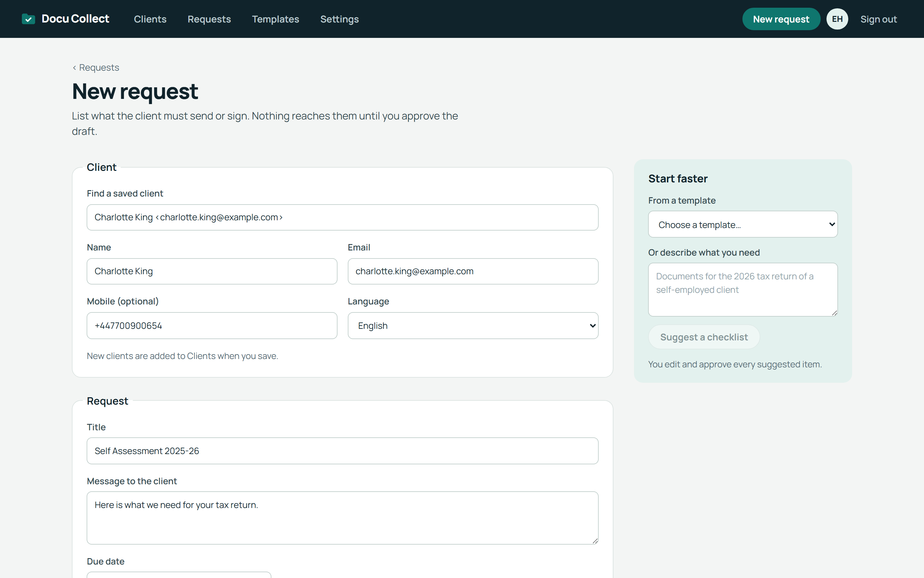
Task: Open the EH user avatar
Action: pos(837,19)
